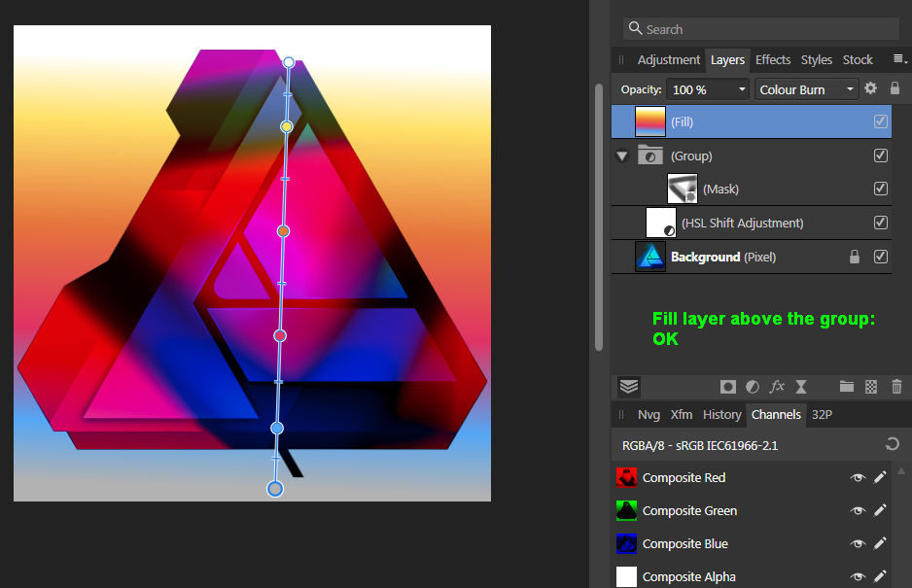Click the Edit All Layers stack icon
The height and width of the screenshot is (588, 912).
pyautogui.click(x=629, y=387)
